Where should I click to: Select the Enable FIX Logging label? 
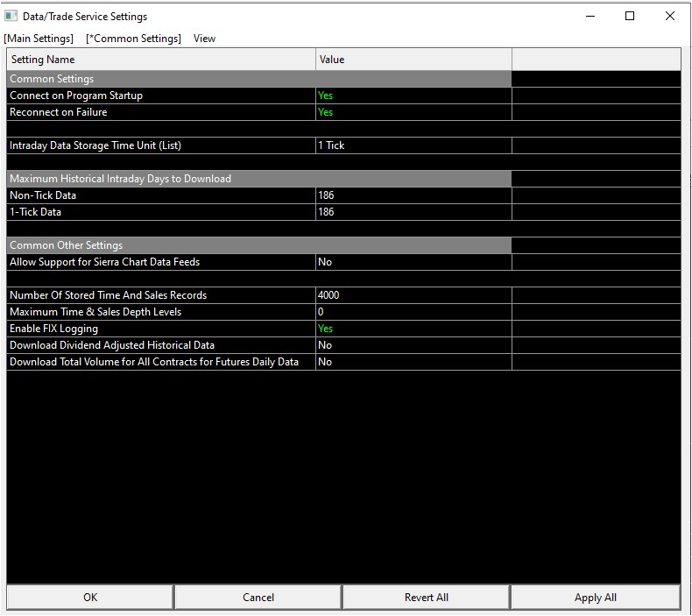[x=53, y=329]
